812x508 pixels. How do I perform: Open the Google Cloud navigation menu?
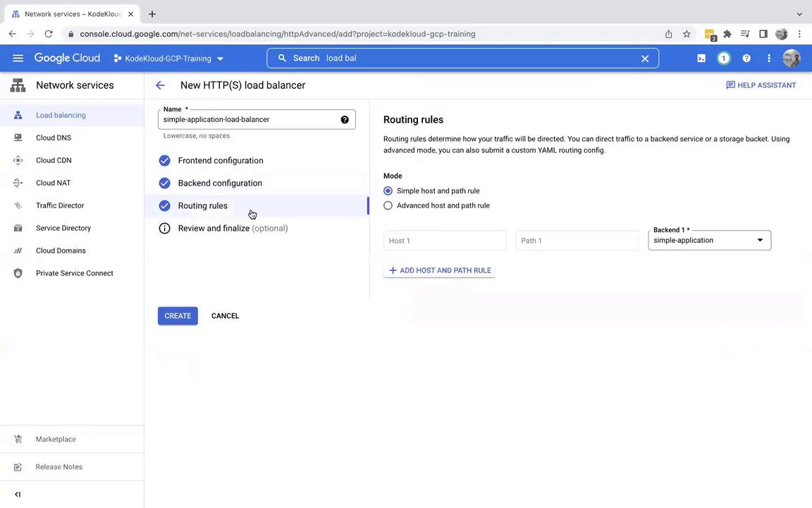18,58
